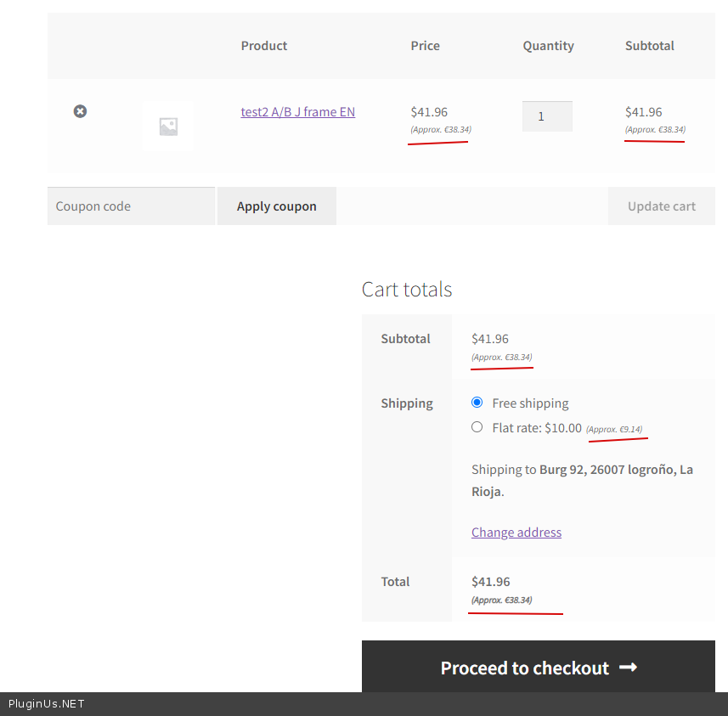Click the Subtotal column header in the cart table
The image size is (728, 716).
649,46
